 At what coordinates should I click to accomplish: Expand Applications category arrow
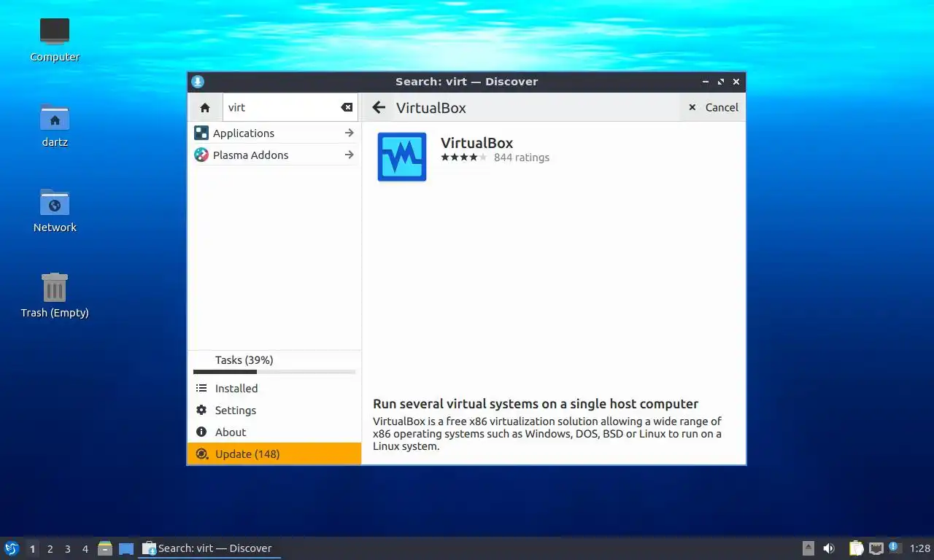(x=349, y=133)
